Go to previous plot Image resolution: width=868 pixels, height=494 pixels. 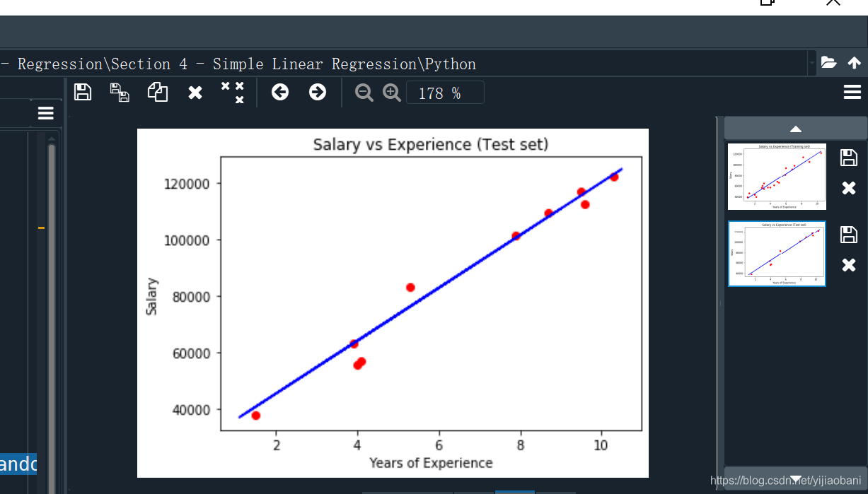[x=280, y=92]
